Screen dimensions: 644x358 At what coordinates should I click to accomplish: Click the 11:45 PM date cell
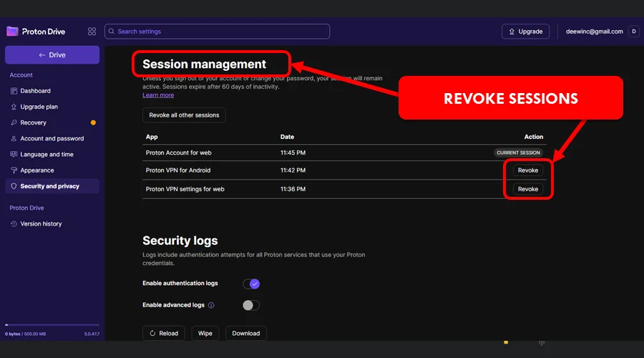tap(293, 153)
